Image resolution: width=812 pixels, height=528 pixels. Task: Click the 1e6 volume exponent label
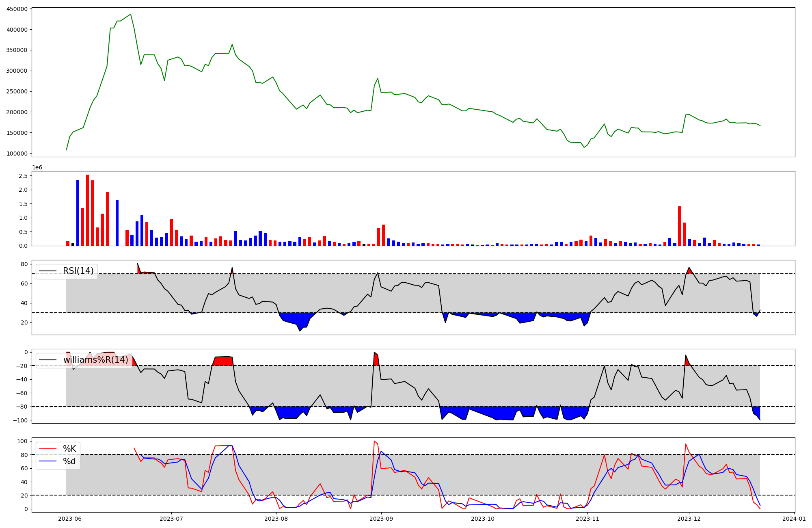tap(37, 168)
